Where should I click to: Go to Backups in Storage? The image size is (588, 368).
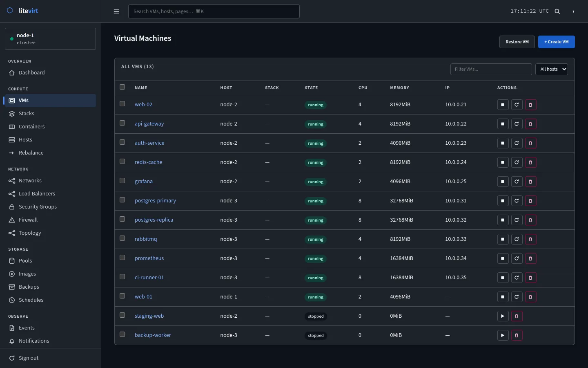pyautogui.click(x=49, y=287)
